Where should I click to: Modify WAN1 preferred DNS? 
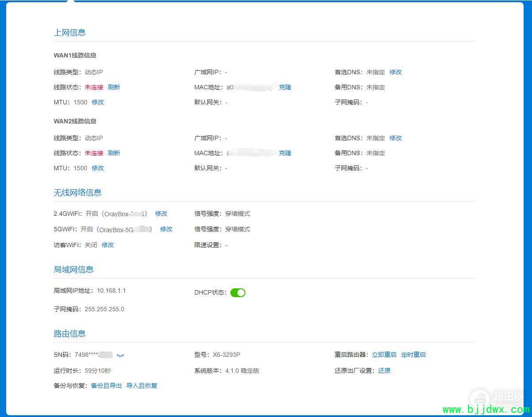[395, 72]
